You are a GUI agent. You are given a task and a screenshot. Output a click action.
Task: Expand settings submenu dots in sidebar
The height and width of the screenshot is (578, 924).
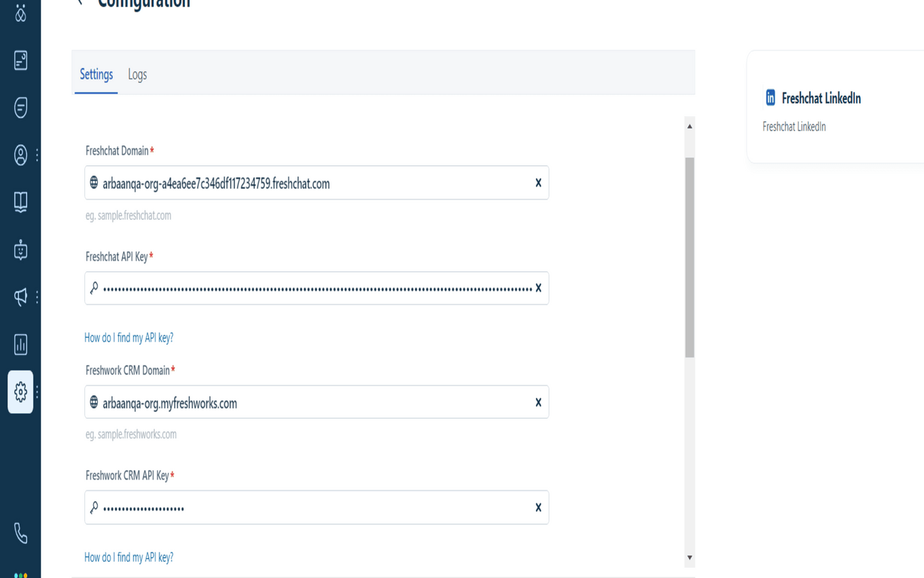click(37, 392)
